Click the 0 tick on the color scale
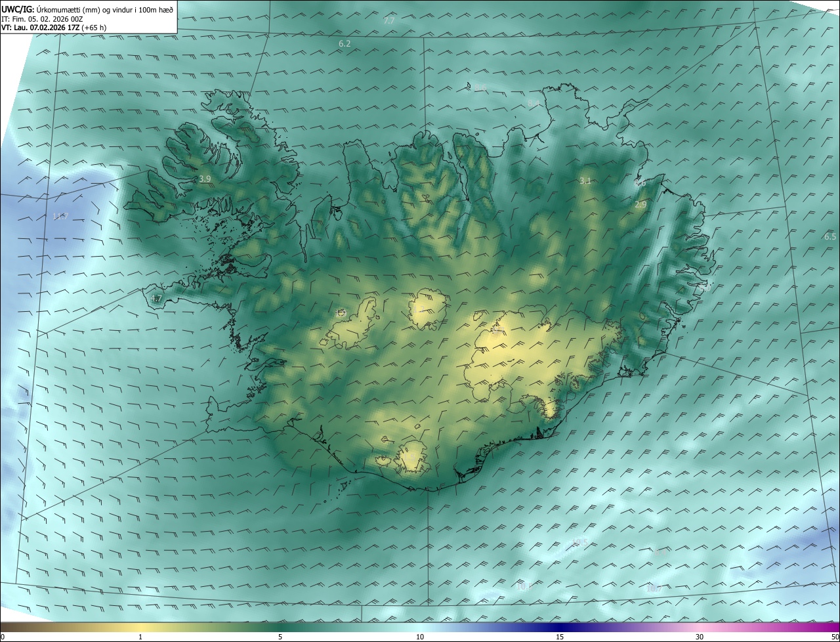Viewport: 840px width, 642px height. coord(3,637)
